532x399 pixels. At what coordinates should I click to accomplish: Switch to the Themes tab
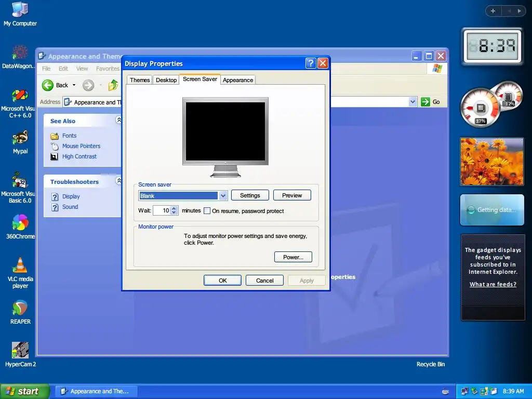(x=140, y=80)
